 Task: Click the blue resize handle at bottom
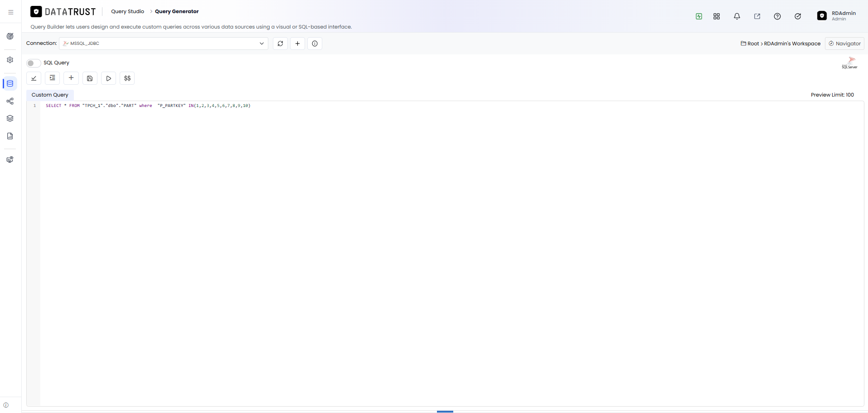(x=445, y=412)
